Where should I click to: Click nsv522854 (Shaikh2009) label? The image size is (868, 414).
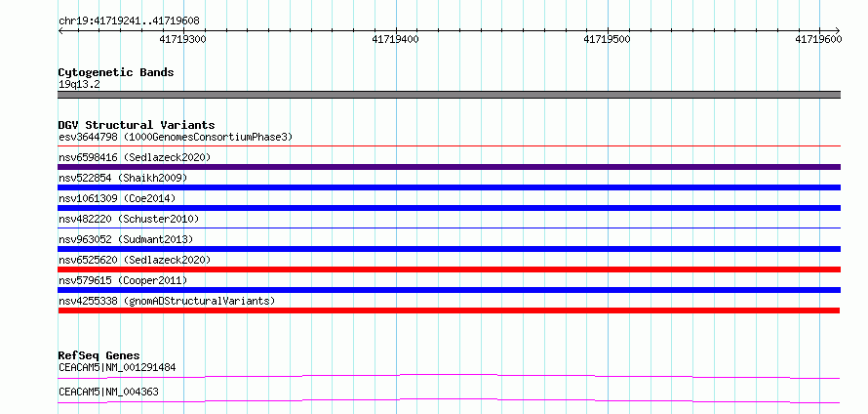tap(123, 178)
